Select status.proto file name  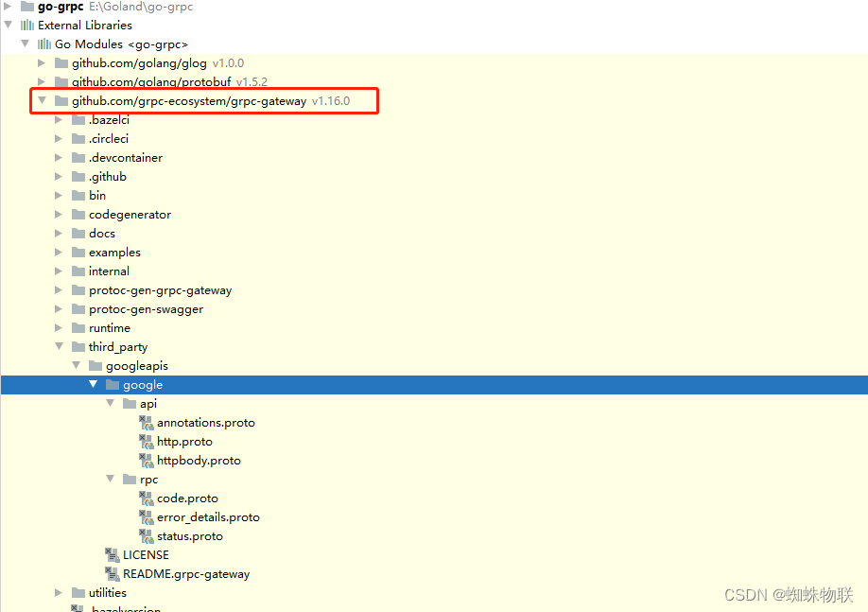[190, 536]
